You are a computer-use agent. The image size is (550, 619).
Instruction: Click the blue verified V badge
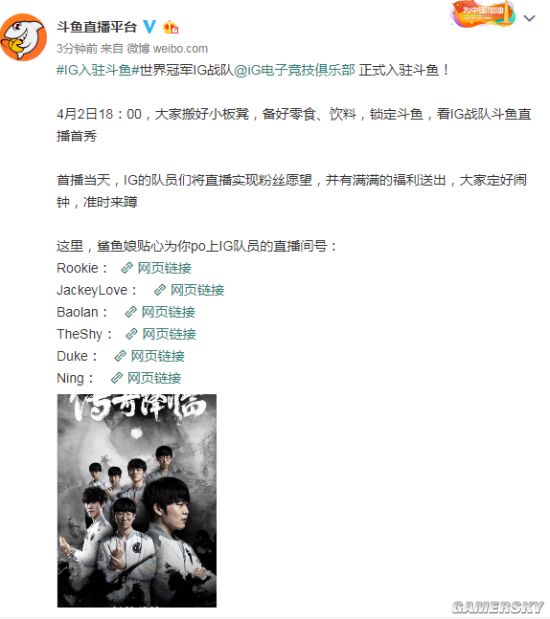point(149,26)
